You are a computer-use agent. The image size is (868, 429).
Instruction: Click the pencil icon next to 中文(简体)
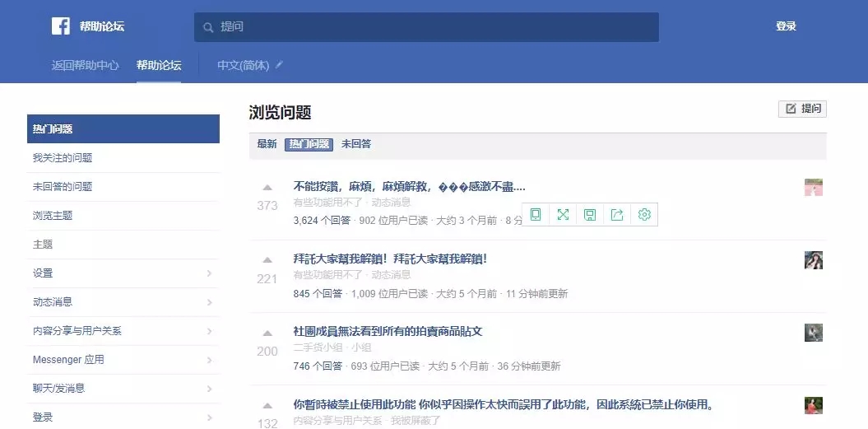click(279, 65)
